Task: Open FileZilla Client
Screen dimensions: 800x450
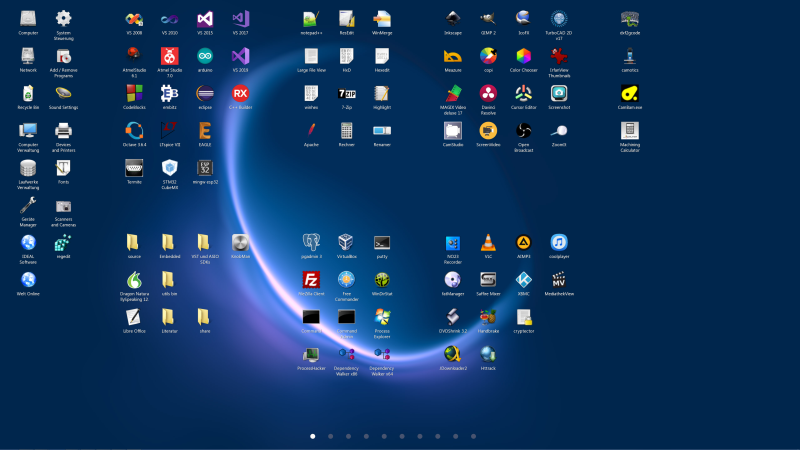Action: [311, 280]
